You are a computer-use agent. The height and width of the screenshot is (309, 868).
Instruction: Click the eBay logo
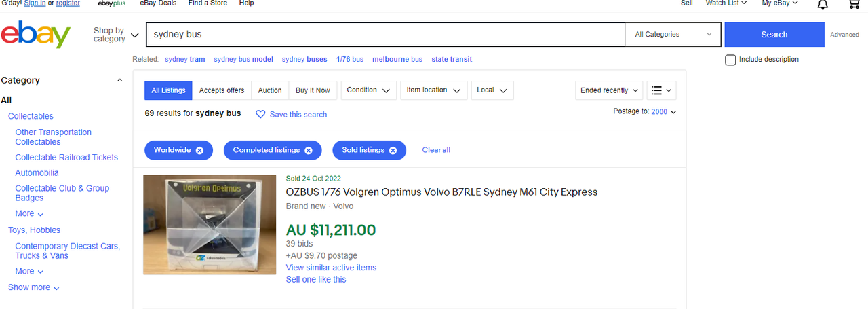pyautogui.click(x=36, y=35)
